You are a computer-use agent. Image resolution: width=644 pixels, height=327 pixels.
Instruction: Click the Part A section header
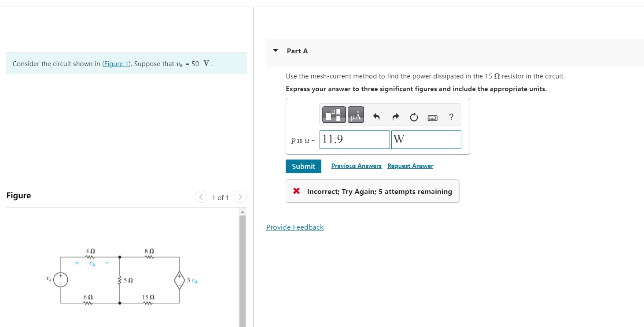(x=298, y=51)
